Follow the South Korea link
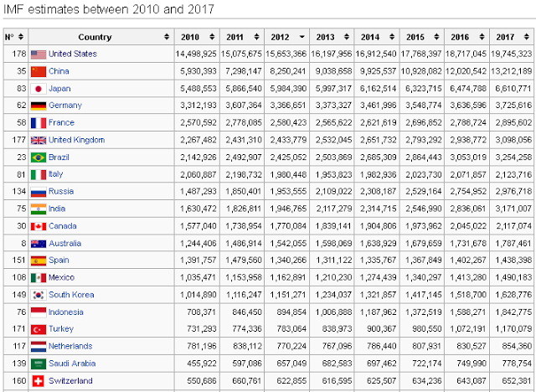536x392 pixels. click(71, 295)
